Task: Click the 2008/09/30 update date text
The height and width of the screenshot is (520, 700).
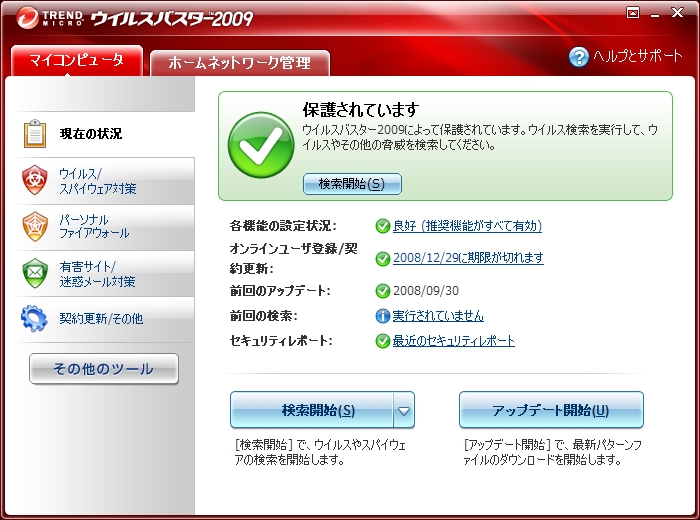Action: point(426,291)
